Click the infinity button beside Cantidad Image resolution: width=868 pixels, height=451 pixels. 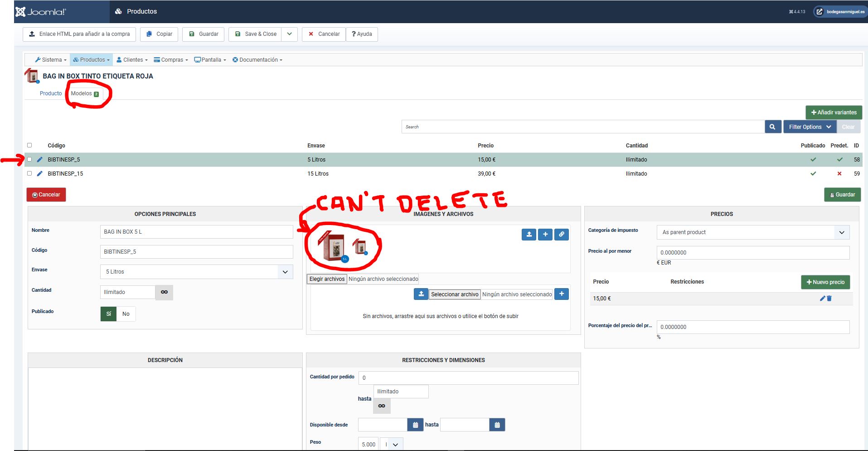click(164, 292)
